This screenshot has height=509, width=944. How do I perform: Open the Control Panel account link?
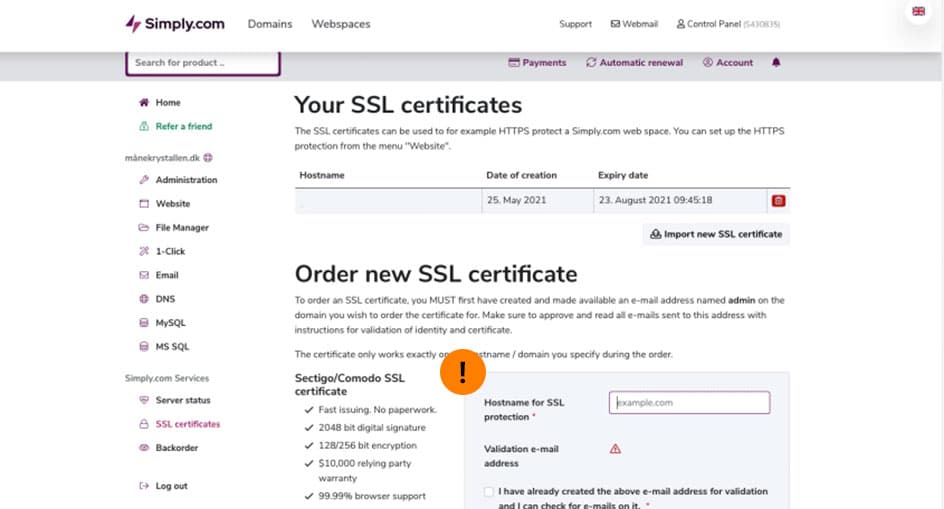tap(728, 24)
